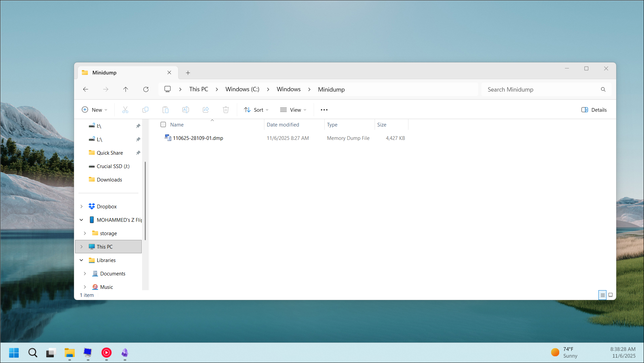Add a new tab with plus button
This screenshot has height=363, width=644.
(x=188, y=72)
